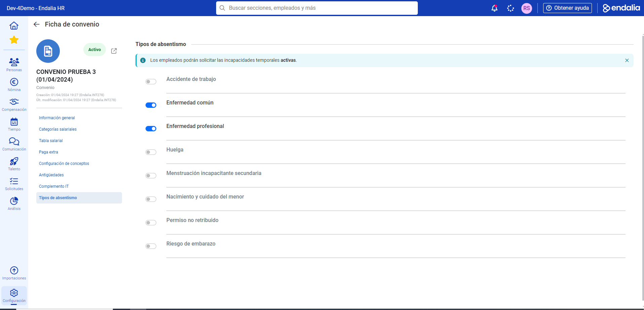This screenshot has height=310, width=644.
Task: Open Comunicación section
Action: point(14,144)
